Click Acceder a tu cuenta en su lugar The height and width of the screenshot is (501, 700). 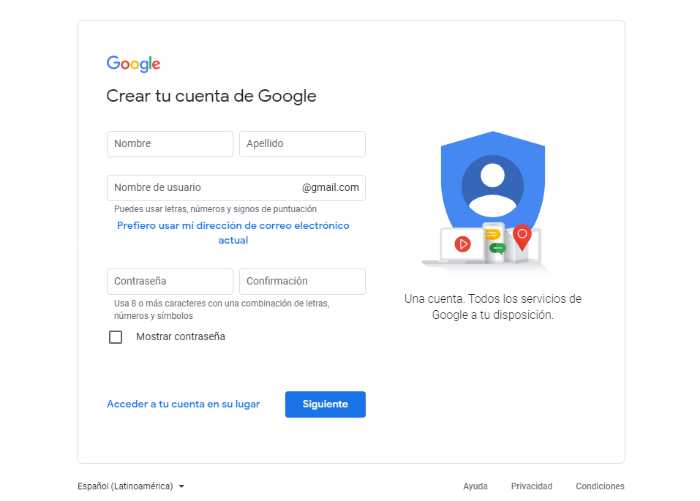coord(183,404)
